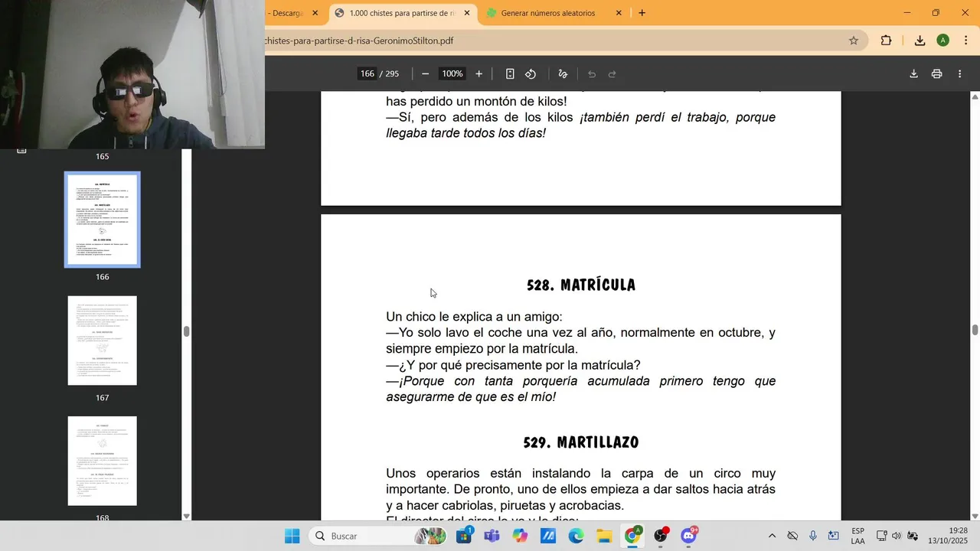
Task: Click the 529. MARTILLAZO heading
Action: 581,442
